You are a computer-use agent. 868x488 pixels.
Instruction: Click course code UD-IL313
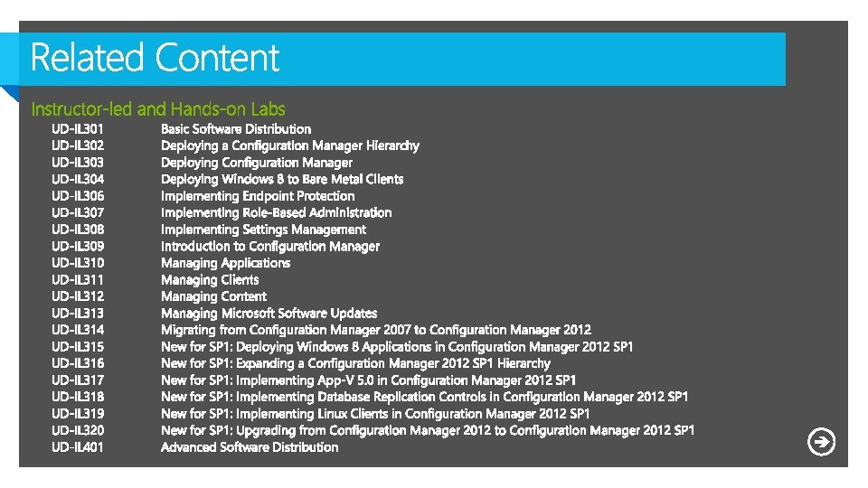(x=78, y=314)
